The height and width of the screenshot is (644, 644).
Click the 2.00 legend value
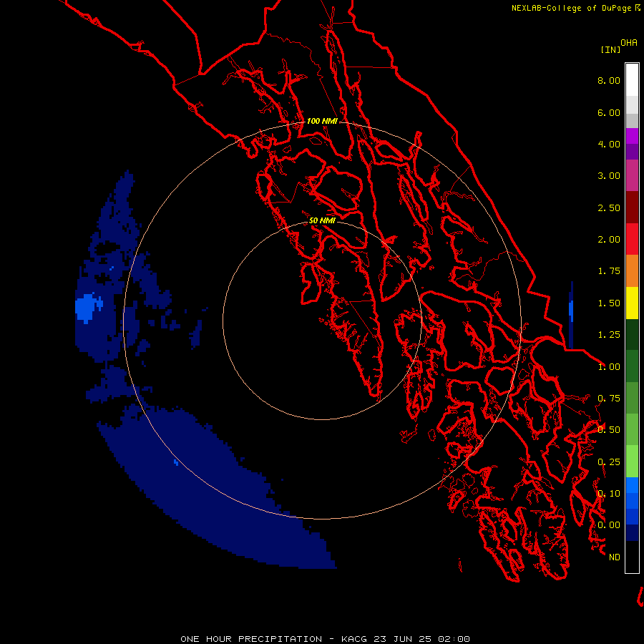click(x=609, y=240)
